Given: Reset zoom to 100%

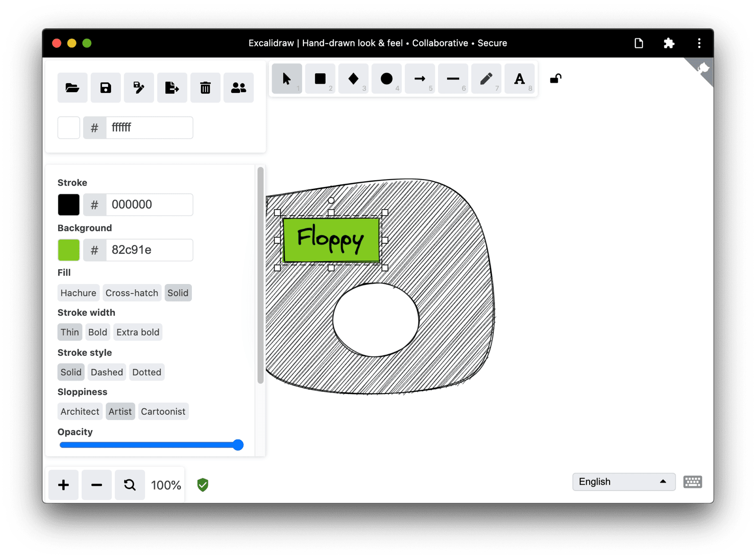Looking at the screenshot, I should pos(129,484).
